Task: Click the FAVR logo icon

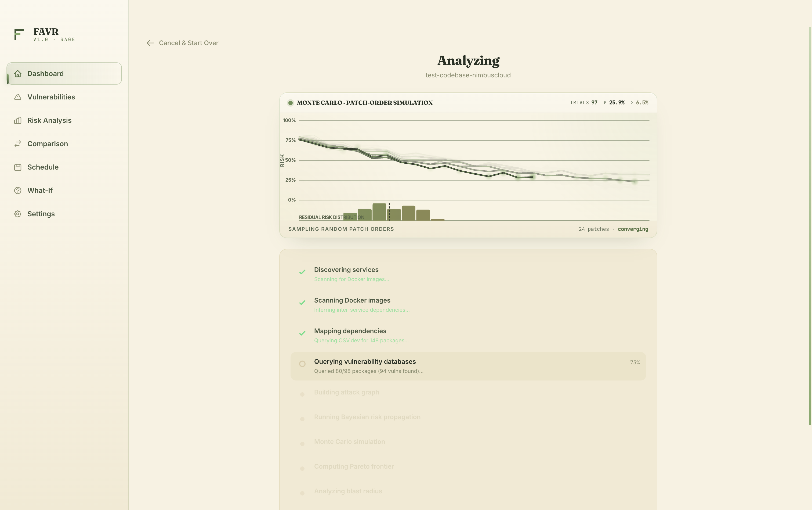Action: coord(19,34)
